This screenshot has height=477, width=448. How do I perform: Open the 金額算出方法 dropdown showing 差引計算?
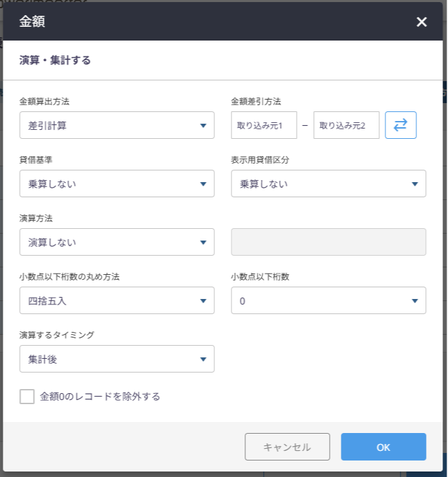coord(117,125)
